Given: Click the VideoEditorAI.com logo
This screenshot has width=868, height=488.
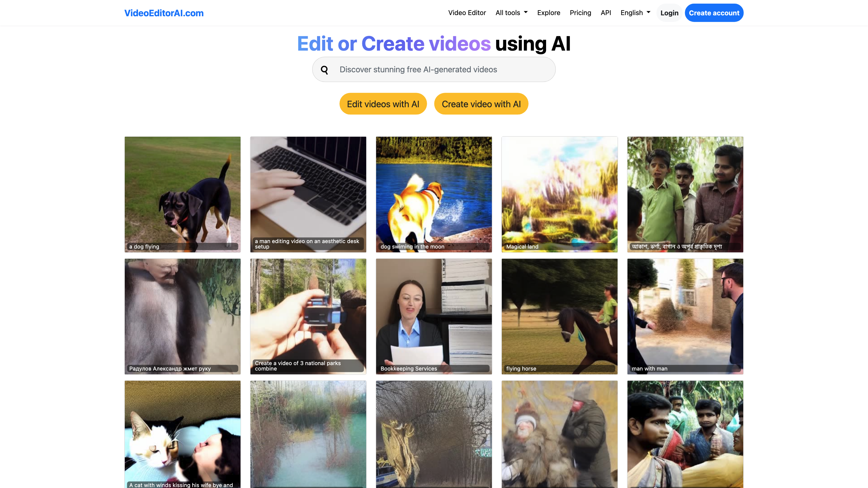Looking at the screenshot, I should [164, 13].
